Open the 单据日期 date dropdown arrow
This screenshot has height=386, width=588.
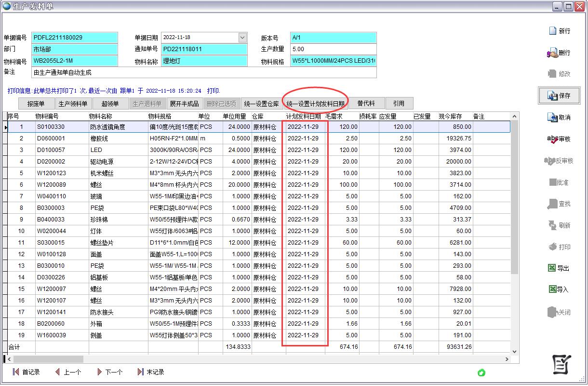coord(242,38)
